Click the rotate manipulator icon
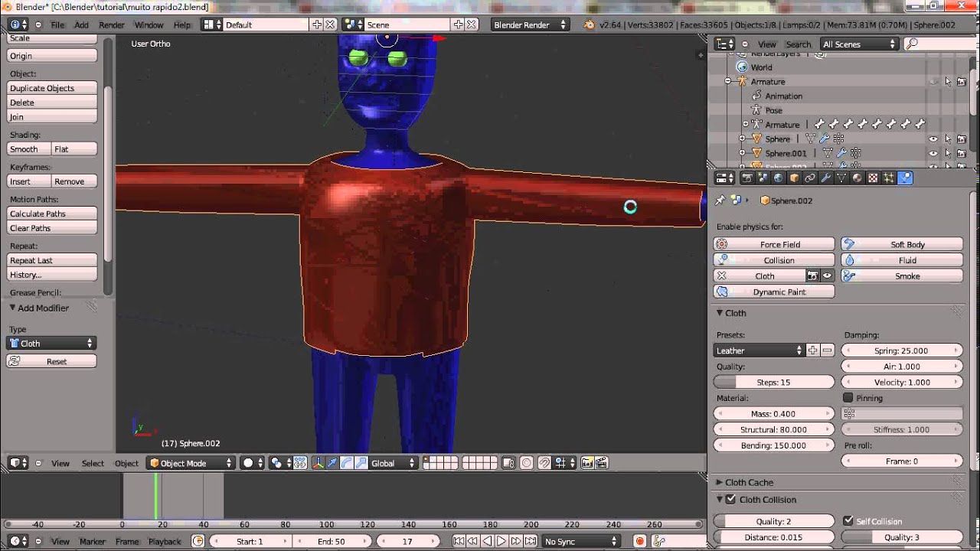980x551 pixels. coord(347,463)
